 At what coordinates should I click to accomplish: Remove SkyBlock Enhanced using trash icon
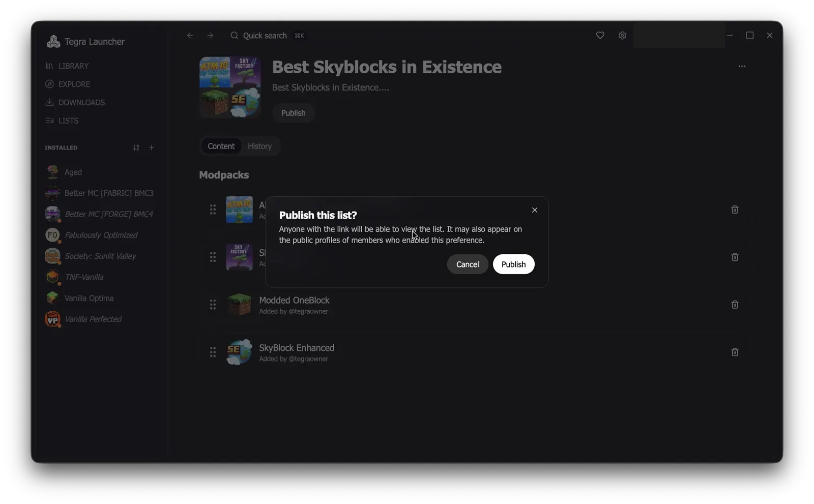coord(735,352)
